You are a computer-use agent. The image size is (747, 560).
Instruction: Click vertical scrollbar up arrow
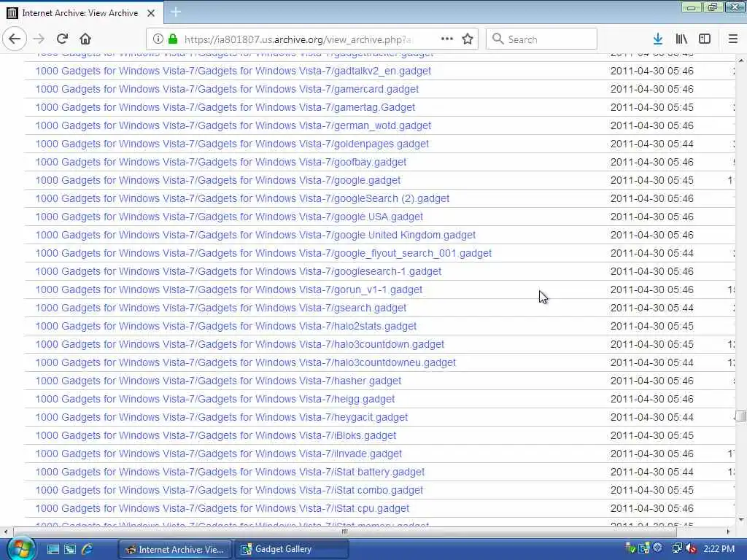741,61
